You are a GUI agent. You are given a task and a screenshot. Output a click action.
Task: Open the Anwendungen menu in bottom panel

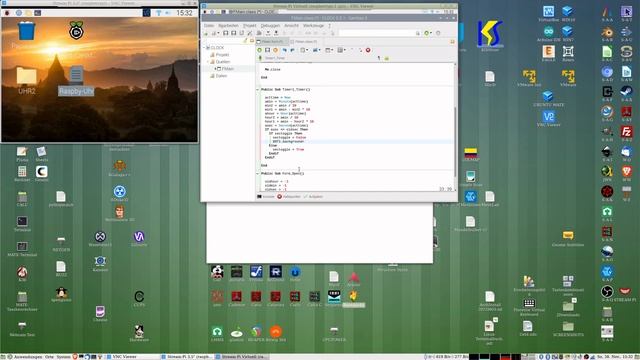(x=28, y=357)
